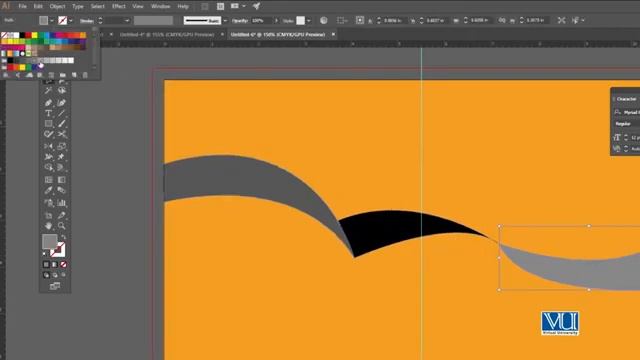Viewport: 640px width, 360px height.
Task: Open graphic Style dropdown
Action: pyautogui.click(x=309, y=20)
